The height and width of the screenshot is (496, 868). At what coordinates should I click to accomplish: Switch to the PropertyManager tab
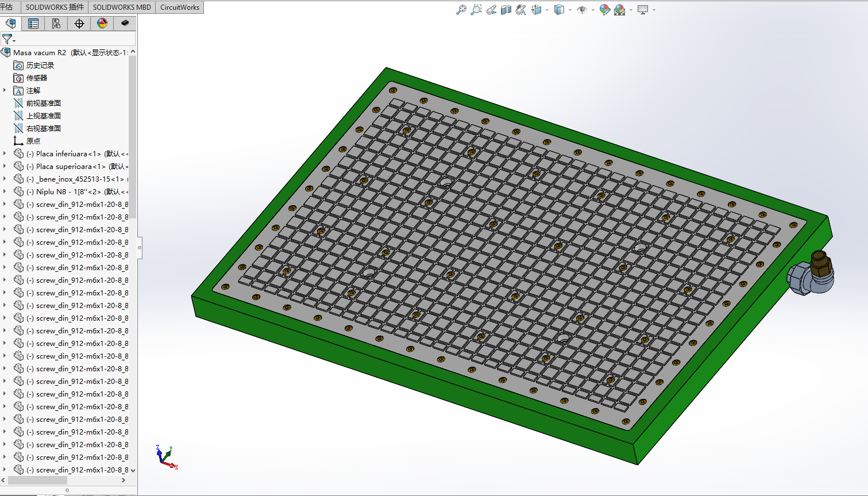coord(33,23)
